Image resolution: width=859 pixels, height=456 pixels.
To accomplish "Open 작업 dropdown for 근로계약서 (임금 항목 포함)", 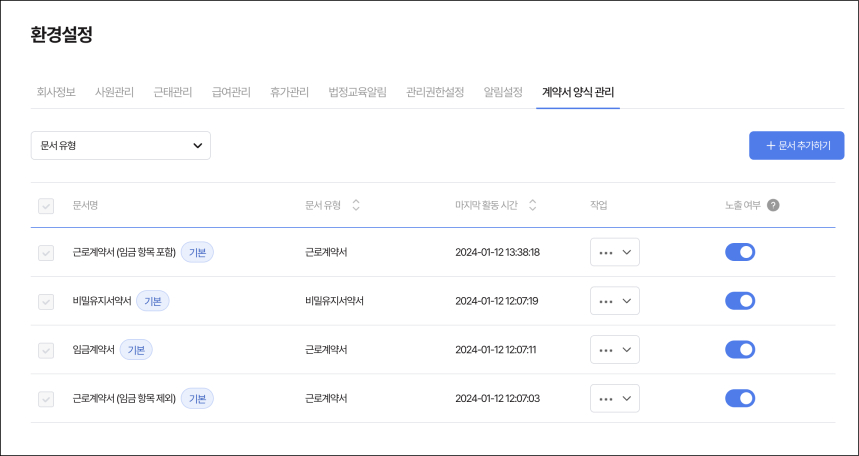I will point(614,253).
